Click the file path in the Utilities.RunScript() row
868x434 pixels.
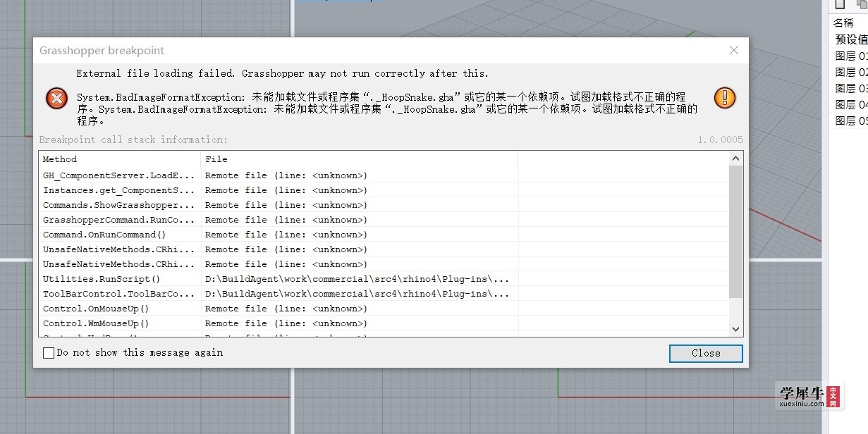357,279
